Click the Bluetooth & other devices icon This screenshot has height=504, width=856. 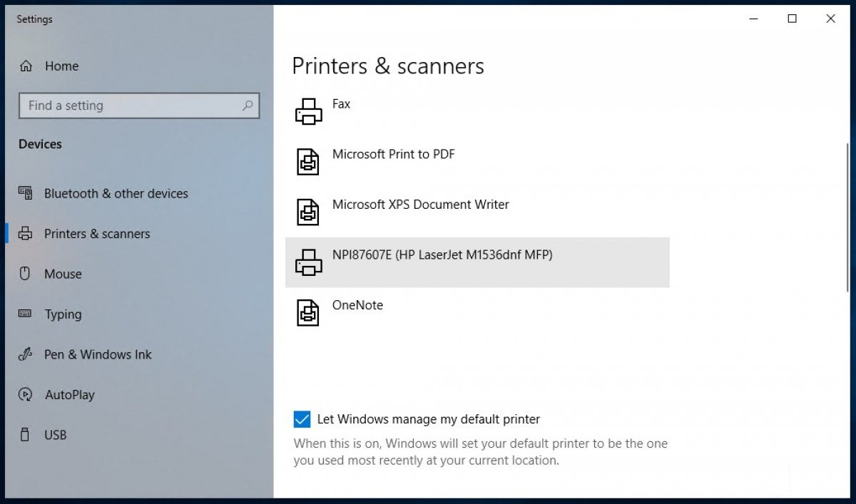tap(26, 193)
